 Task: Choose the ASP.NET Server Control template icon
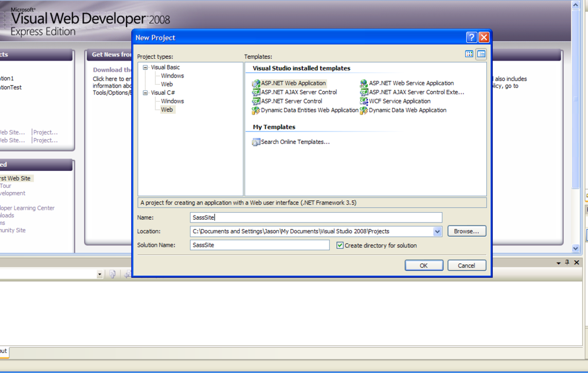coord(256,101)
